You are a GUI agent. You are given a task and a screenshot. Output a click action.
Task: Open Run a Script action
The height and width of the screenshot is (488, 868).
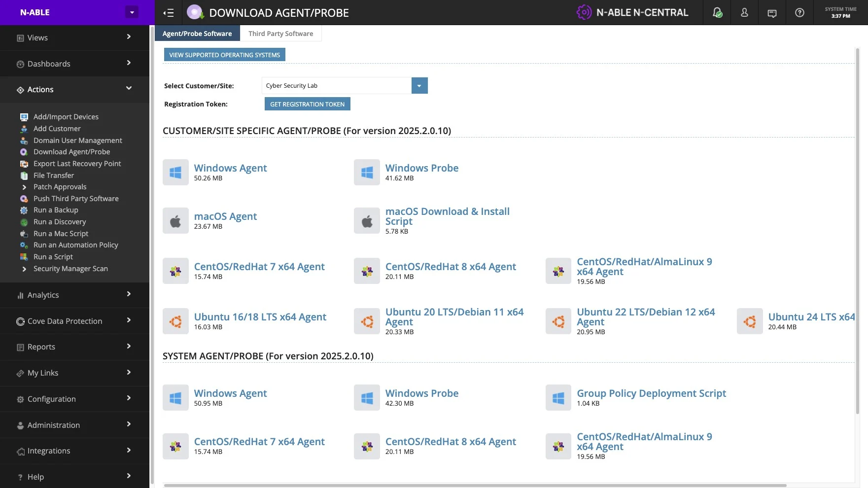53,257
